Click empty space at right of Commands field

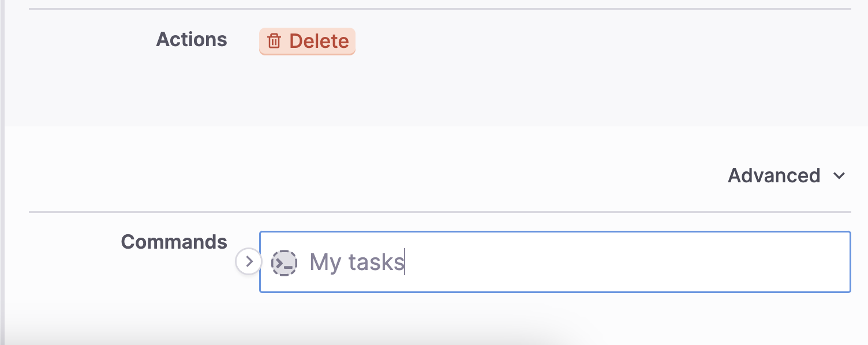[x=635, y=262]
